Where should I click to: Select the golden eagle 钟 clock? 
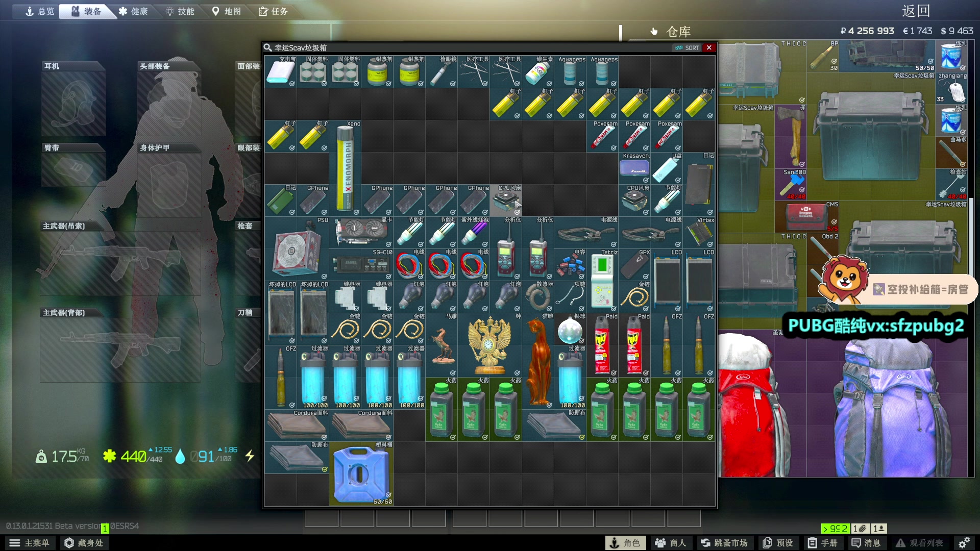(x=489, y=345)
